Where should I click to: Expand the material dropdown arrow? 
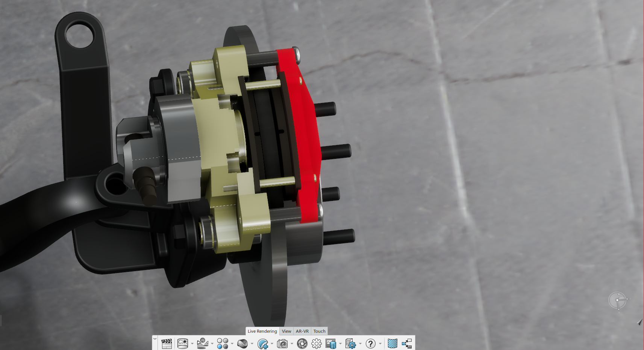coord(252,344)
